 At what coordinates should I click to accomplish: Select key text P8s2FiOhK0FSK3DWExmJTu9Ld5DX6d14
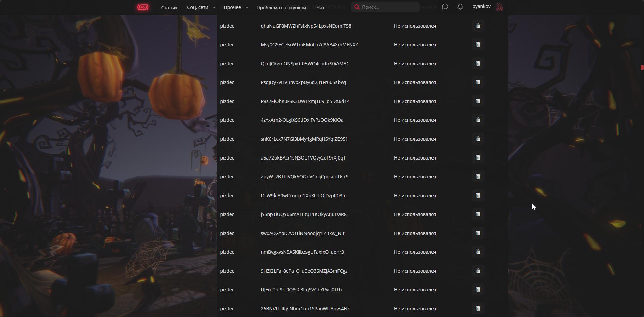[305, 101]
